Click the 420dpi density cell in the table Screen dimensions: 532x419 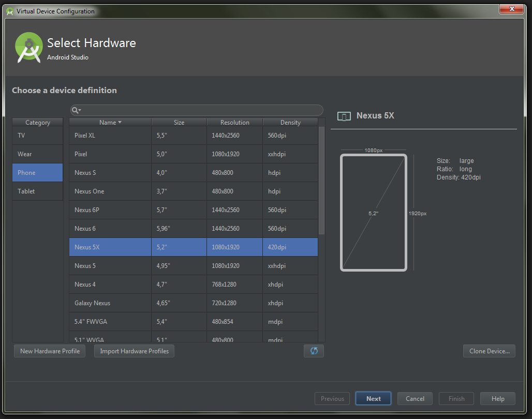coord(290,247)
